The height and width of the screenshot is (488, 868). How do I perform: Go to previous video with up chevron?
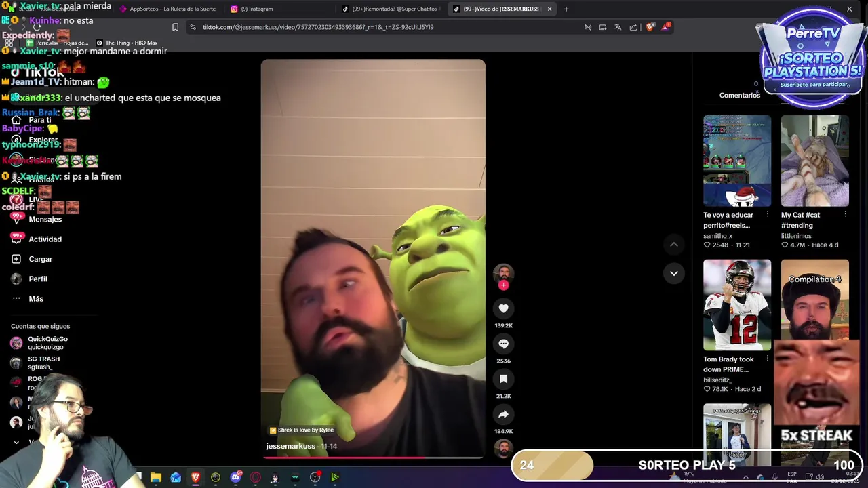click(673, 244)
